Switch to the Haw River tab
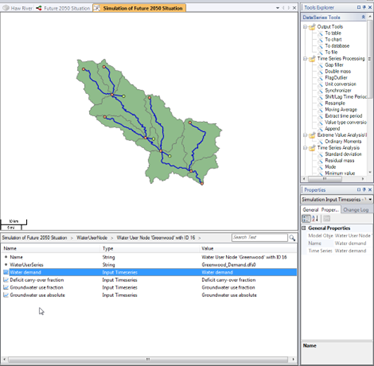The width and height of the screenshot is (374, 366). tap(17, 8)
